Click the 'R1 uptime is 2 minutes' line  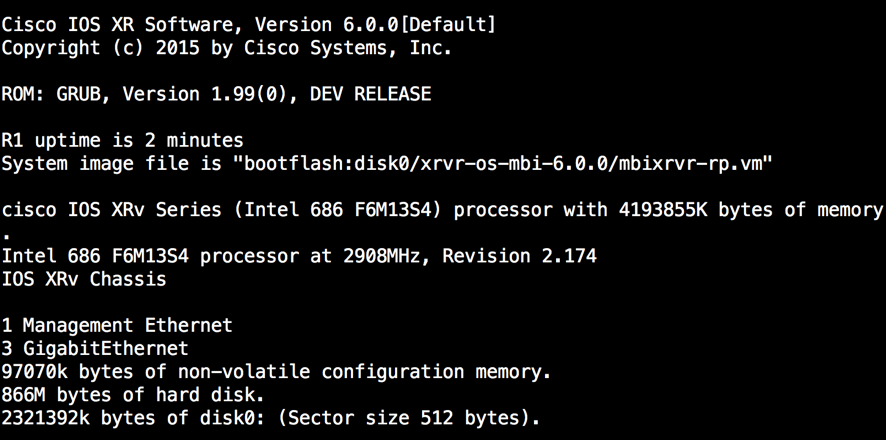click(123, 140)
